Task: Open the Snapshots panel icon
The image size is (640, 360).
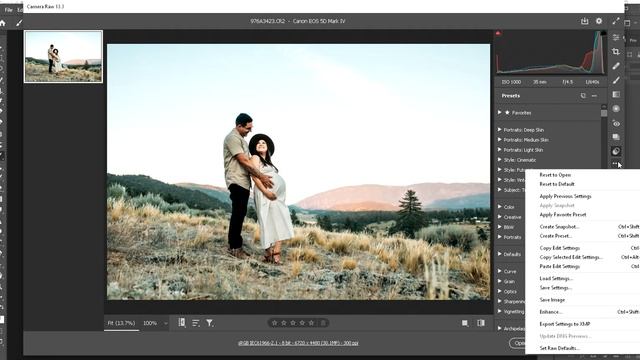Action: click(x=616, y=137)
